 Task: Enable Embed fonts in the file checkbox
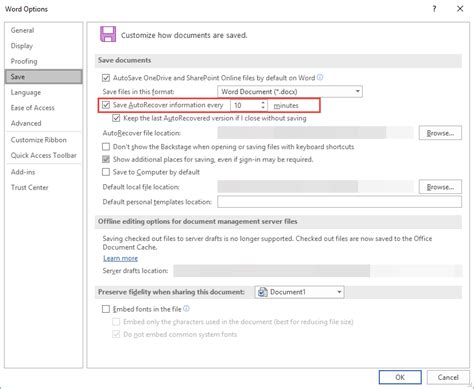[x=106, y=309]
